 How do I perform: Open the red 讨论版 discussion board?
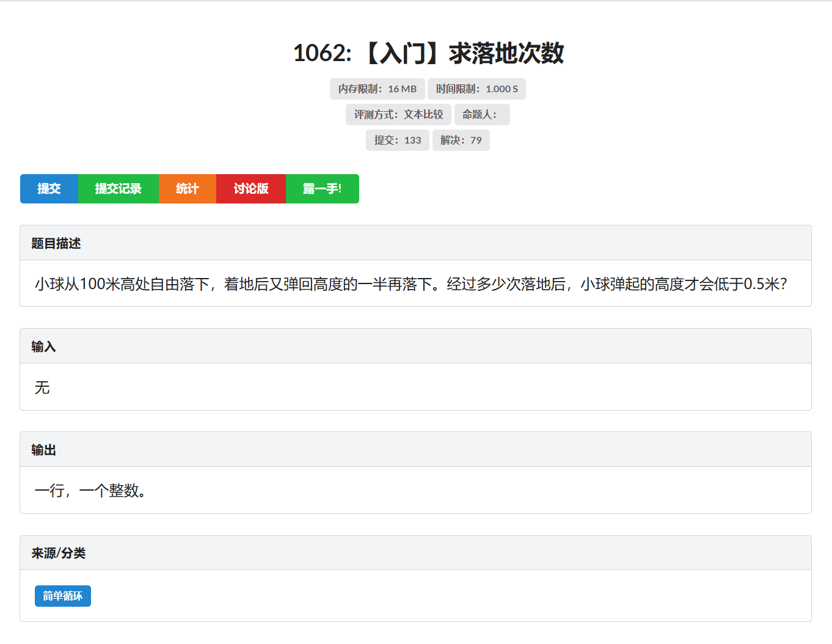point(250,189)
